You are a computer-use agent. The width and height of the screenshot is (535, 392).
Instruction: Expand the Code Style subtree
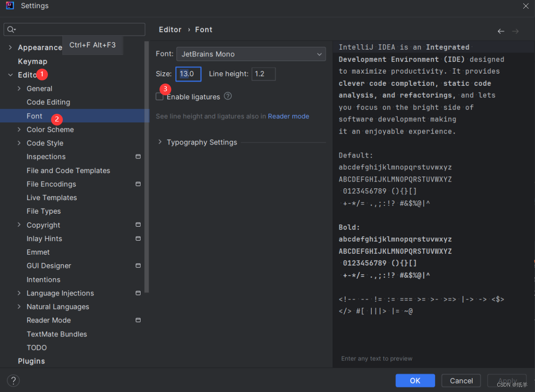point(19,143)
